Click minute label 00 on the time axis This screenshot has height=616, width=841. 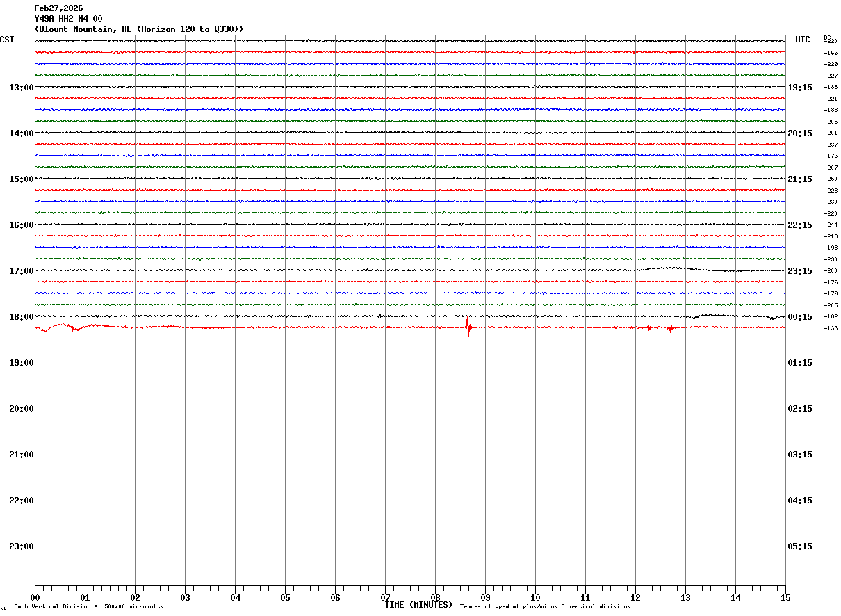[x=35, y=597]
